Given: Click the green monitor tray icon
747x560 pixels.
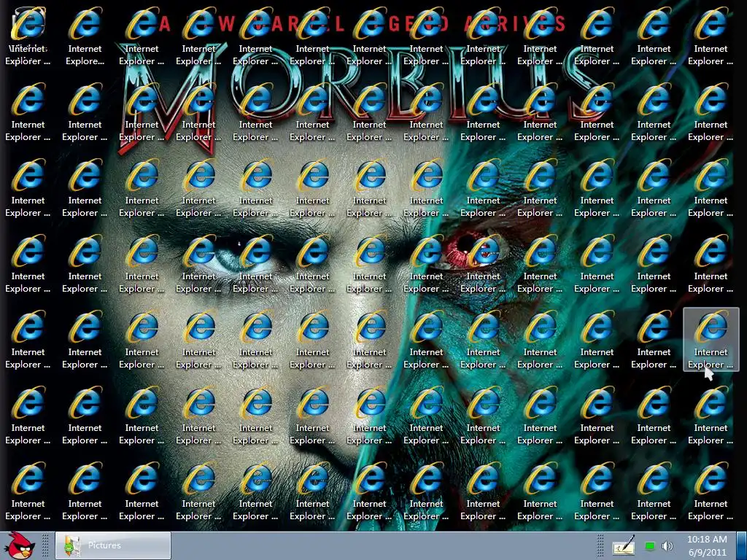Looking at the screenshot, I should [649, 546].
